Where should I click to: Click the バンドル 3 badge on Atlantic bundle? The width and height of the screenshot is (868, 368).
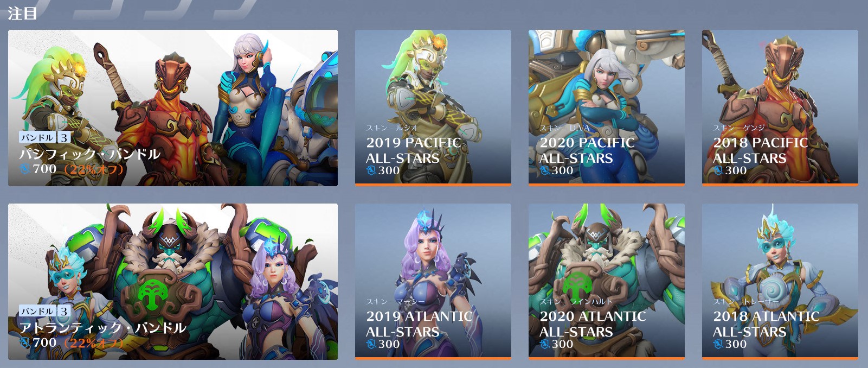pos(45,311)
